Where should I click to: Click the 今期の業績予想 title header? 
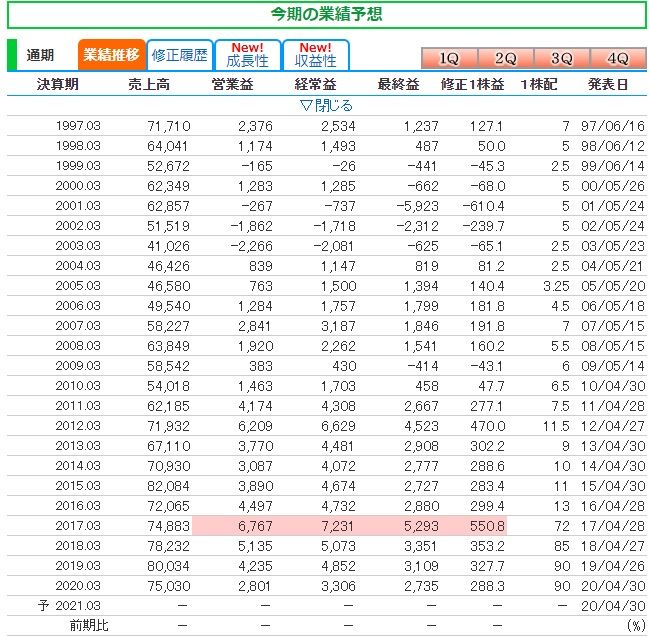[326, 14]
